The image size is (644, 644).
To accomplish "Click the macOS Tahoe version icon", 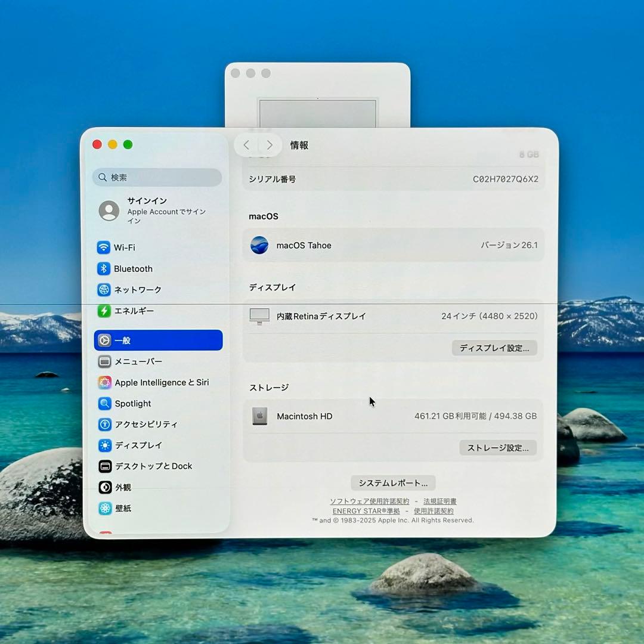I will coord(259,245).
